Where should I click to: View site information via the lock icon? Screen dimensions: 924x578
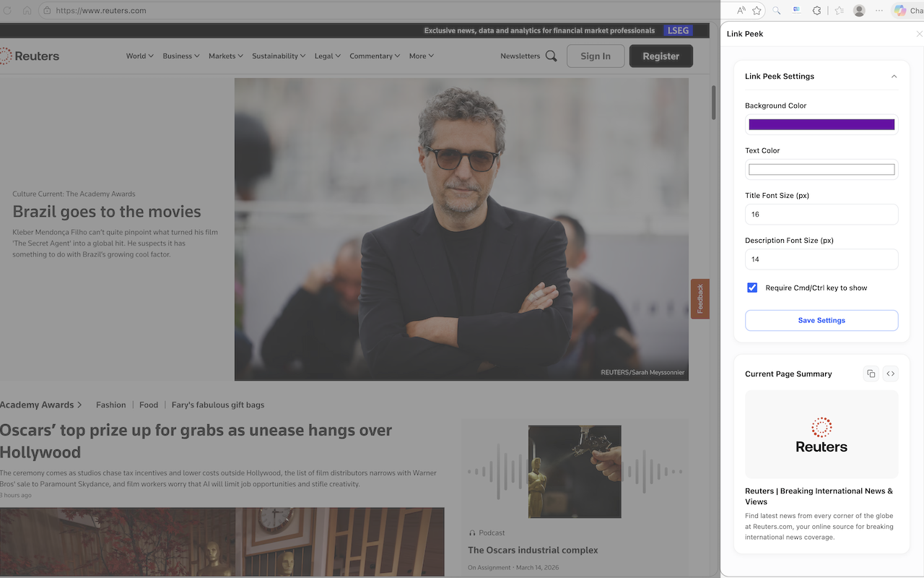pos(47,11)
